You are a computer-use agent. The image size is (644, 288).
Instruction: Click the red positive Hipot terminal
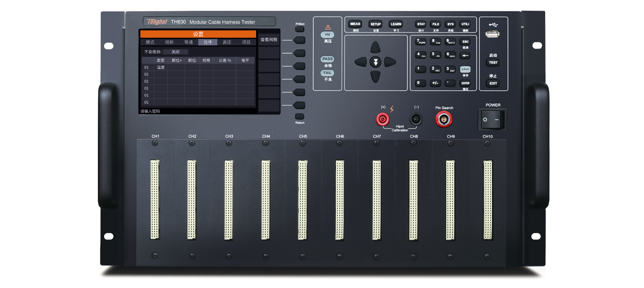coord(382,120)
